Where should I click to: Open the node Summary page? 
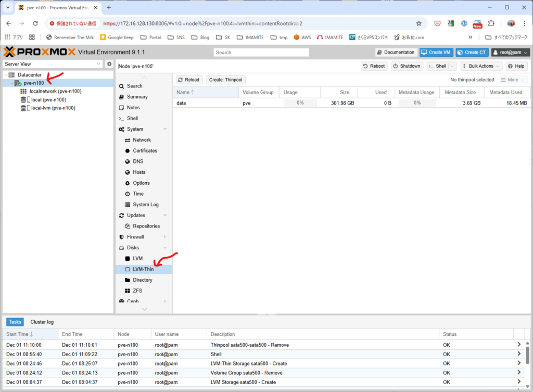(x=137, y=97)
